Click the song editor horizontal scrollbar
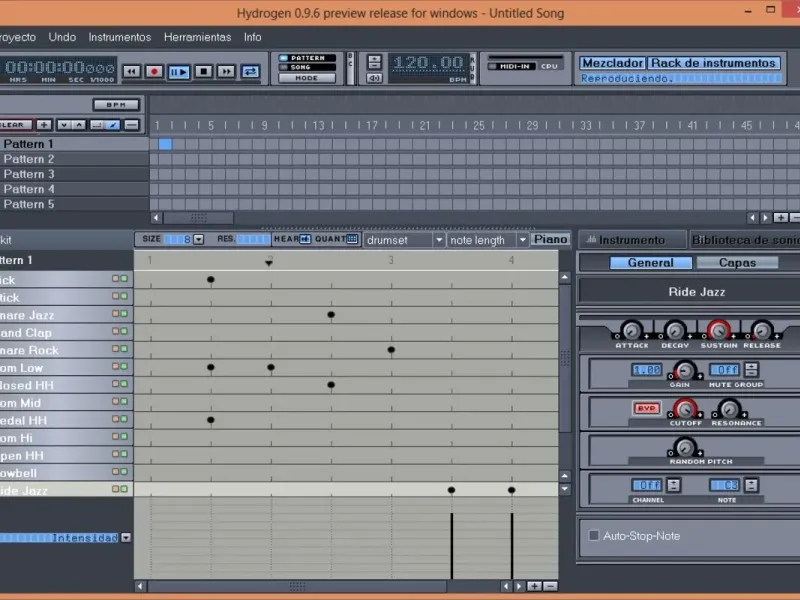Viewport: 800px width, 600px height. pos(199,218)
